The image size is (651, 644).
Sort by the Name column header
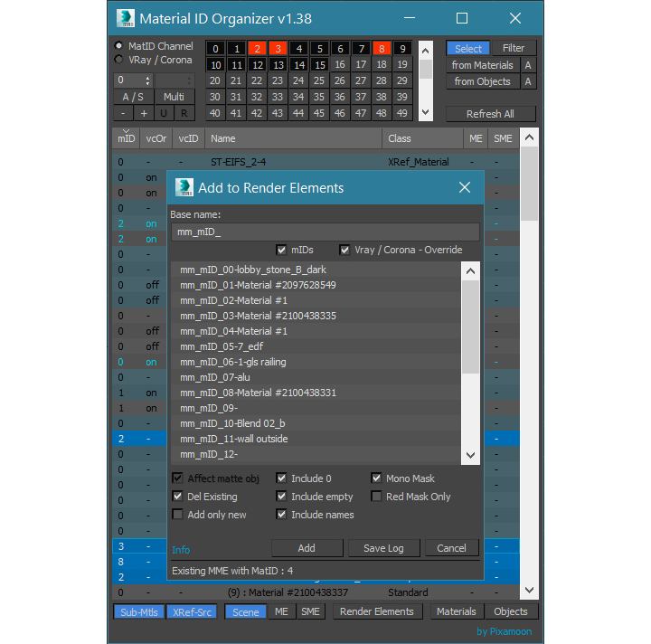point(293,138)
